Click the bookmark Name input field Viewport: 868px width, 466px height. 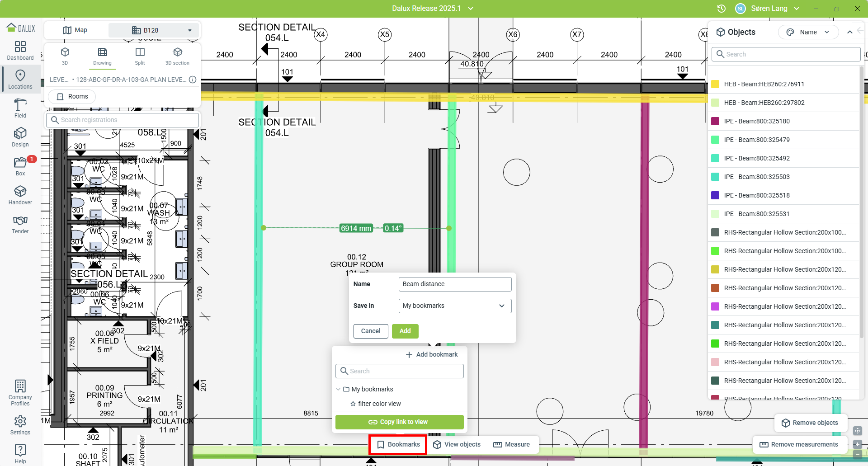pyautogui.click(x=454, y=284)
